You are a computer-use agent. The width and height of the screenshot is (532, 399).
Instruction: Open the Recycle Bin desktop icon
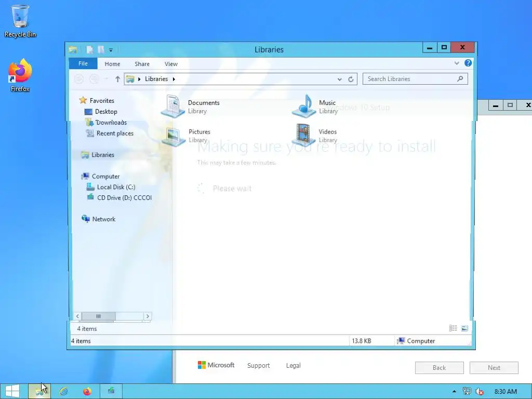[20, 21]
